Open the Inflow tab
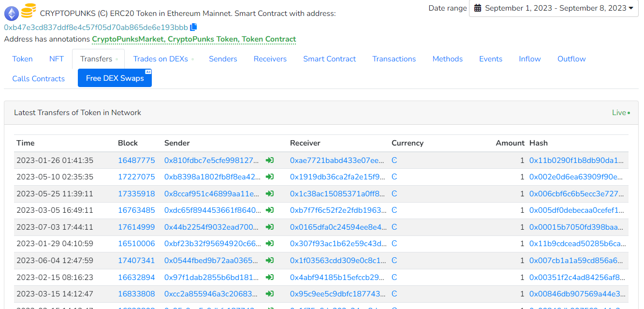The height and width of the screenshot is (309, 644). tap(530, 59)
